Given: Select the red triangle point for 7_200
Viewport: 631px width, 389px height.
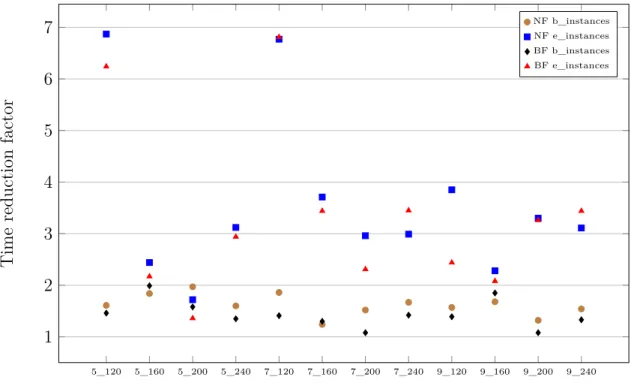Looking at the screenshot, I should pos(365,269).
